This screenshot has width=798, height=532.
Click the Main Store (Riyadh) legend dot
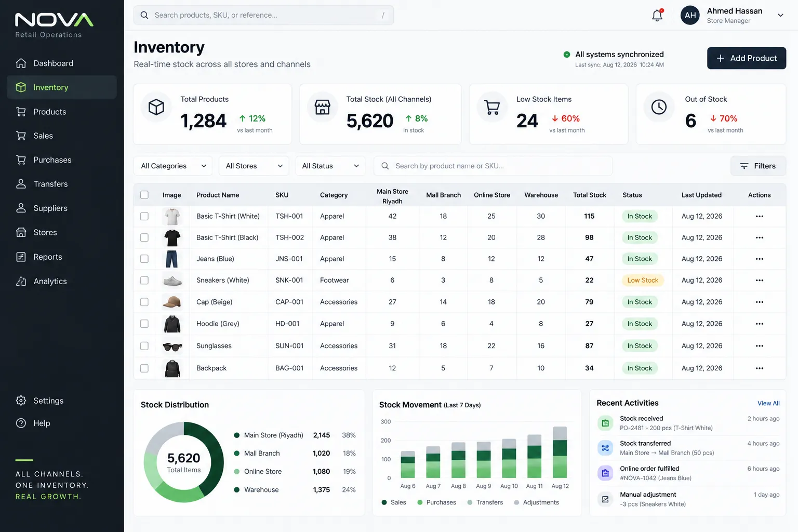[x=237, y=435]
